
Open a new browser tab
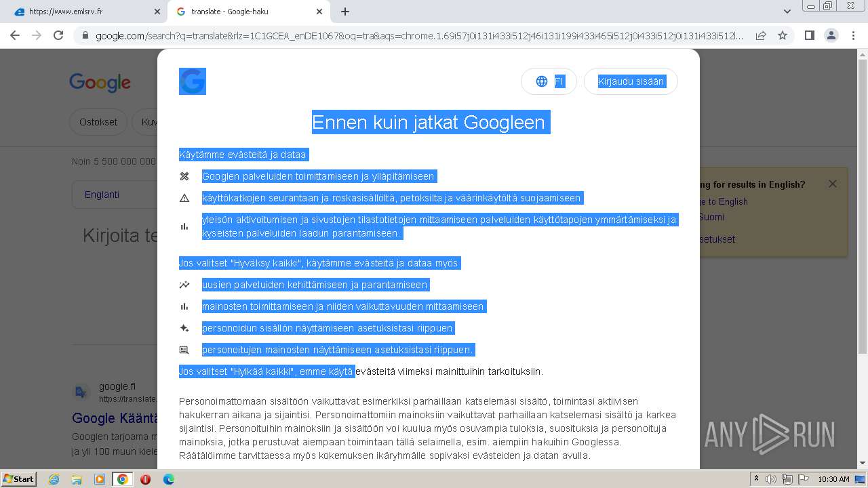345,12
